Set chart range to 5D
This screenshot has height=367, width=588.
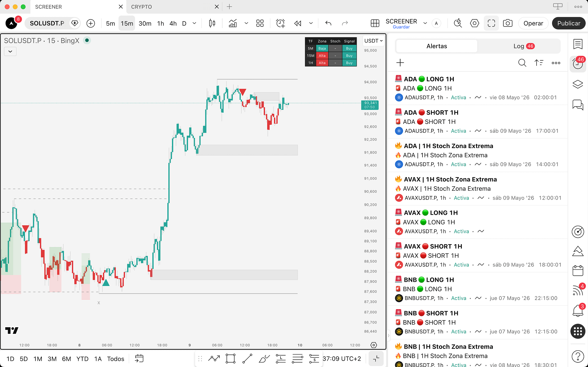(x=24, y=359)
